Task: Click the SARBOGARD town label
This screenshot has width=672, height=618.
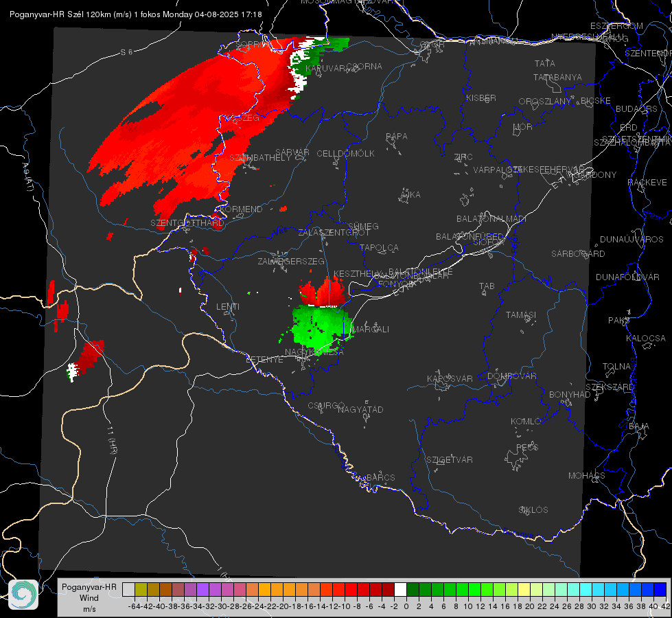Action: [578, 254]
